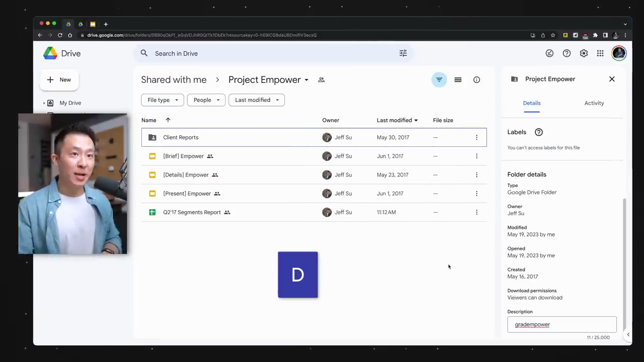Open the offline ready status icon
Viewport: 644px width, 362px height.
(549, 53)
